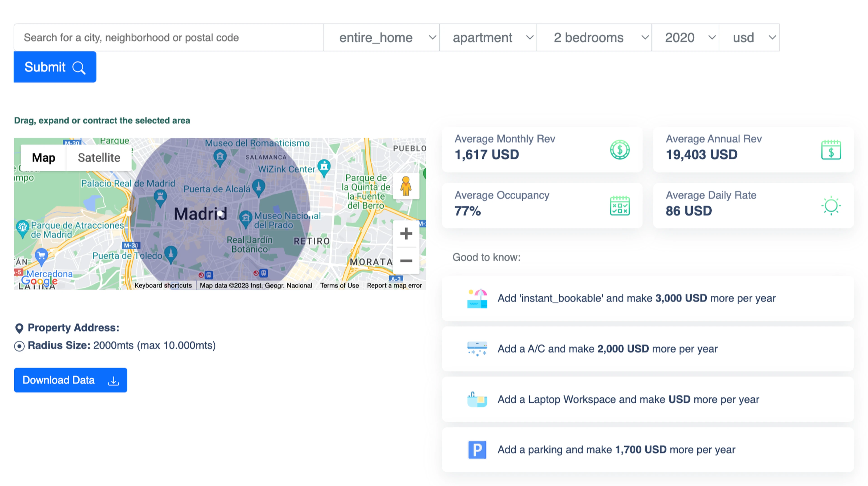This screenshot has width=868, height=486.
Task: Click the Palacio Real de Madrid marker
Action: point(160,198)
